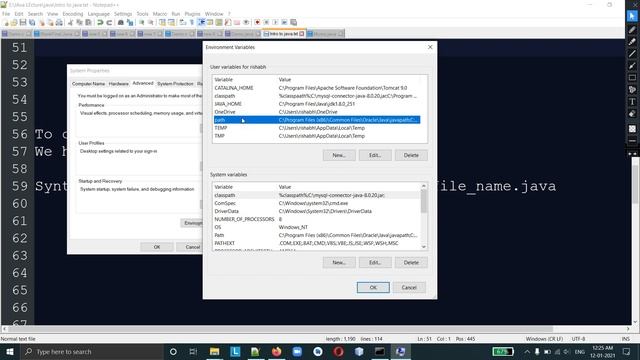Image resolution: width=640 pixels, height=360 pixels.
Task: Select the text (T) annotation tool
Action: pyautogui.click(x=632, y=102)
